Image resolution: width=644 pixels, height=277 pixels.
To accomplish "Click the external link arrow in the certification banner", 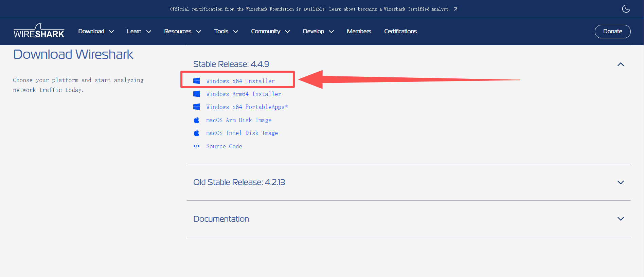I will click(x=455, y=9).
